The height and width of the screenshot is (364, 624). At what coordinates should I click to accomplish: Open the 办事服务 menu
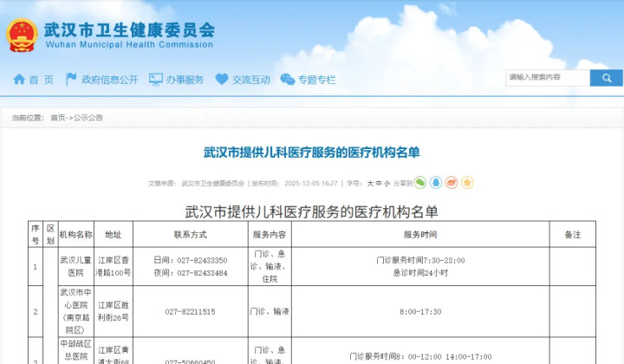(x=185, y=80)
